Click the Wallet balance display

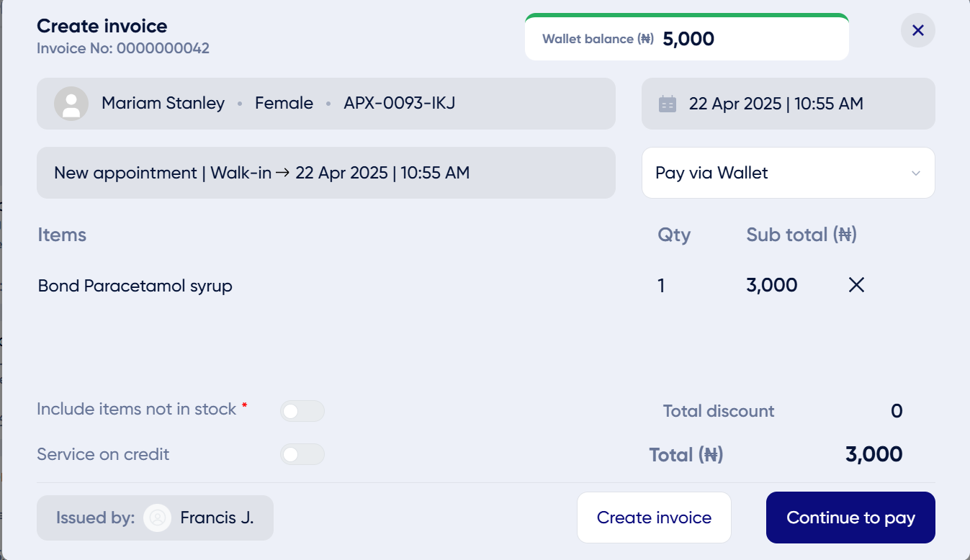coord(687,37)
